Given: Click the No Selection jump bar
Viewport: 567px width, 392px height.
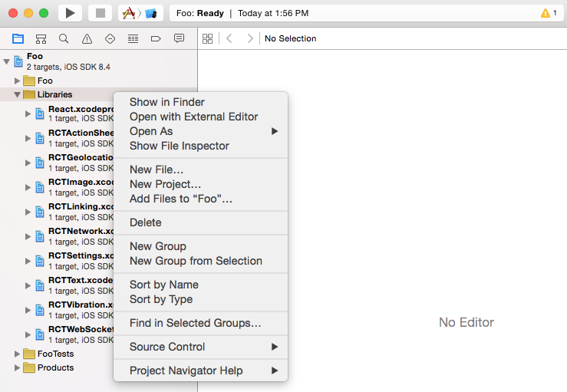Looking at the screenshot, I should point(290,38).
